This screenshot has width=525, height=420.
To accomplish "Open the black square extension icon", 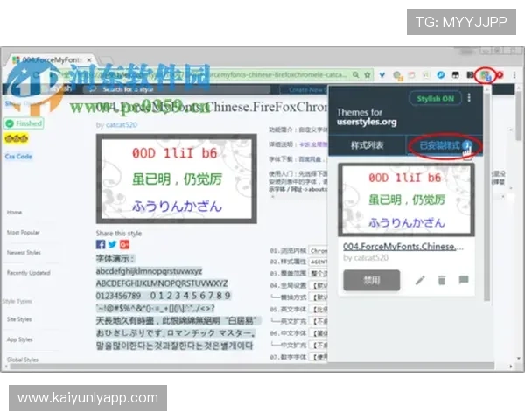I will coord(455,75).
